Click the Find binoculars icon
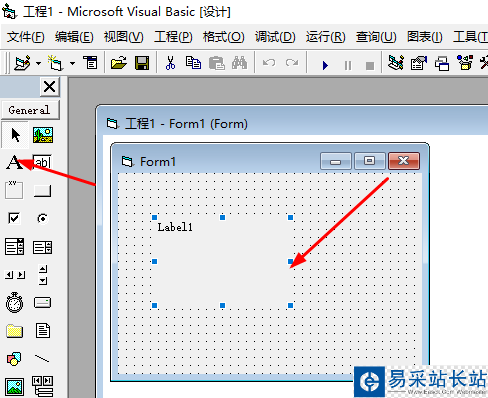This screenshot has height=398, width=488. [239, 63]
